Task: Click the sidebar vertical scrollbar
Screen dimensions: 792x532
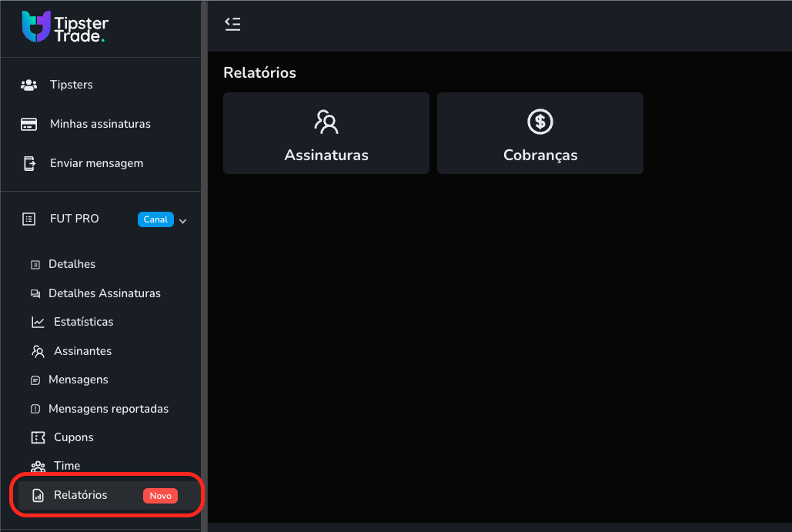Action: click(x=204, y=266)
